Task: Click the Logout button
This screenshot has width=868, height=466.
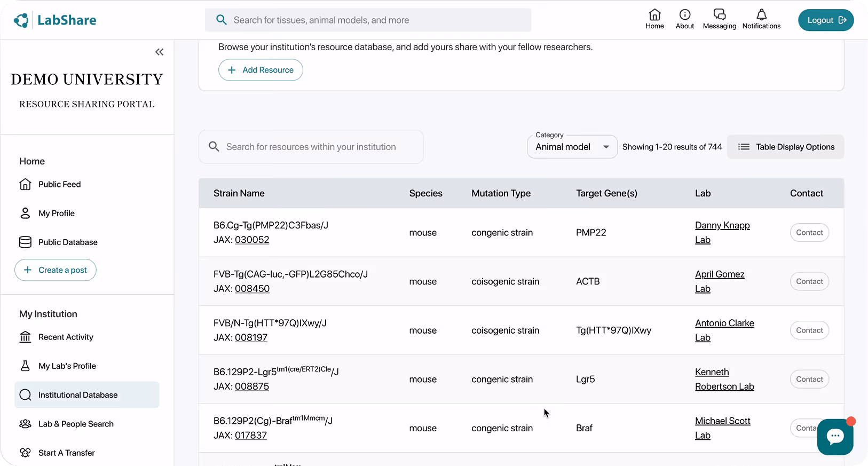Action: tap(826, 20)
